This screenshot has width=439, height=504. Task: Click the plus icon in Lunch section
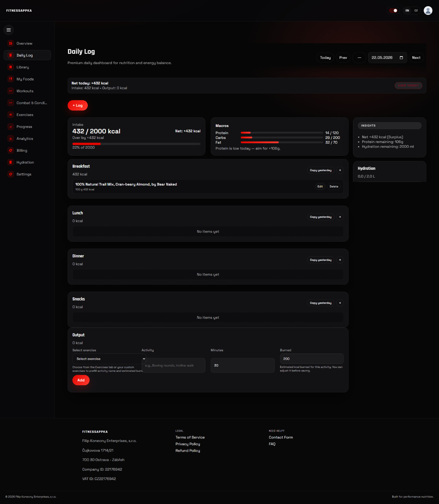340,217
